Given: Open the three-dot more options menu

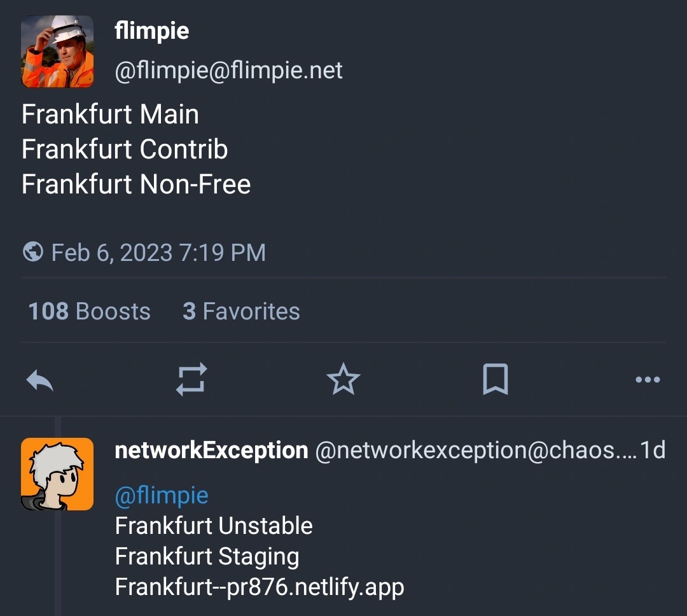Looking at the screenshot, I should tap(648, 380).
